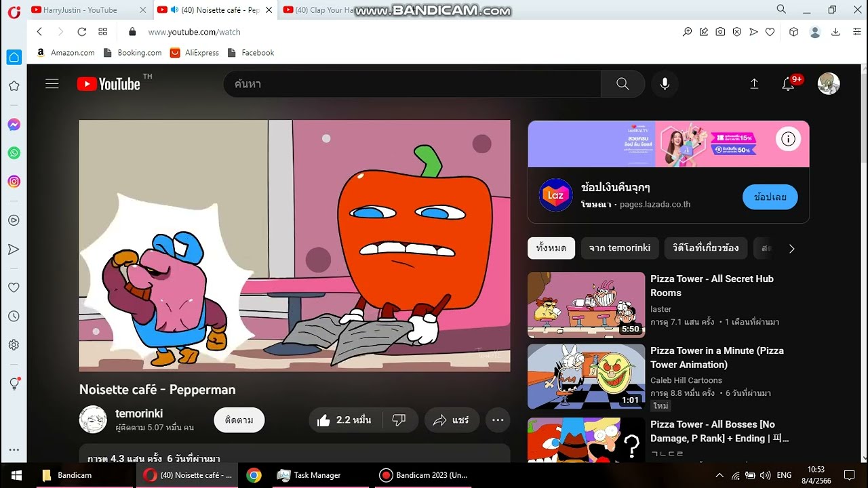This screenshot has width=868, height=488.
Task: Open the extensions cube icon
Action: 794,32
